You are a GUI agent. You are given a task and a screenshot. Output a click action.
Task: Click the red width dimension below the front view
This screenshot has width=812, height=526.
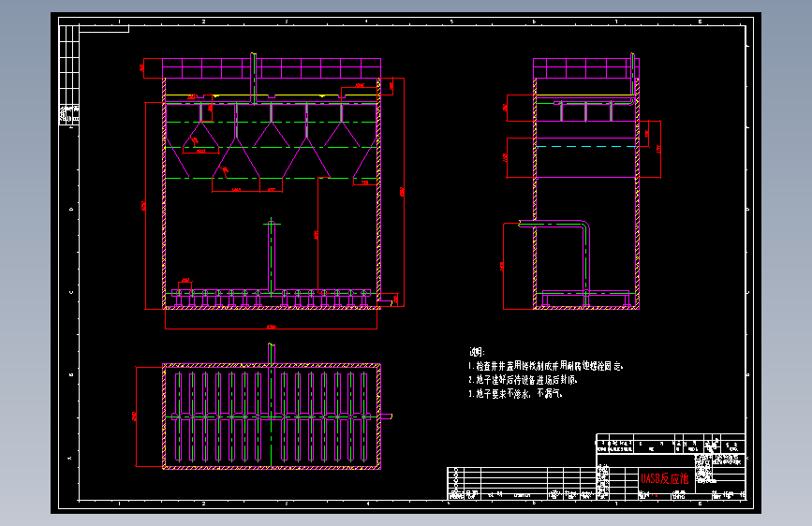click(x=271, y=327)
